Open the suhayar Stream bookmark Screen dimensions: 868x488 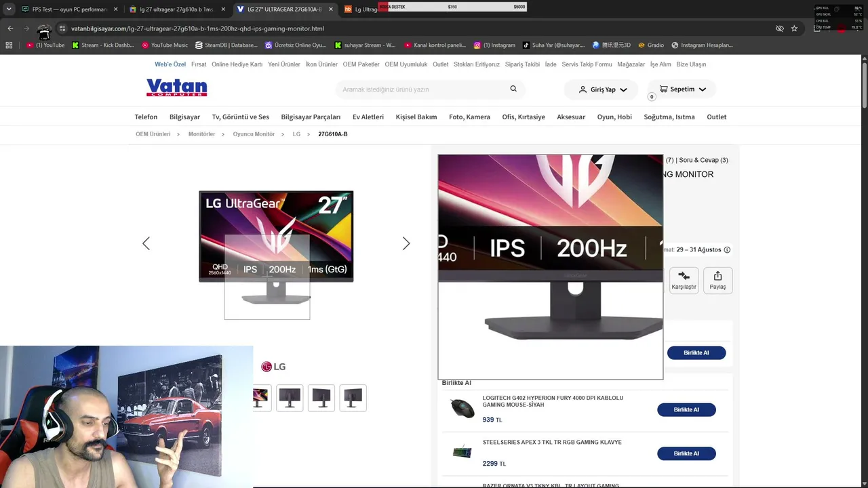pos(365,45)
